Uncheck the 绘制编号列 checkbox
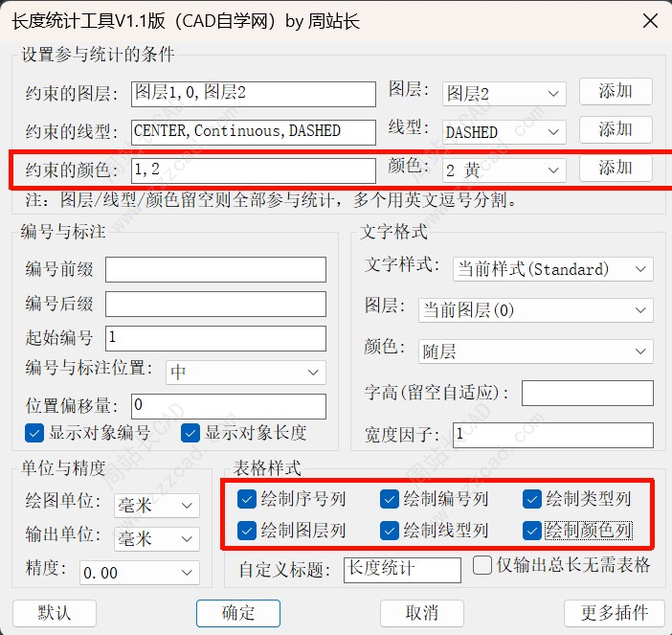 [390, 499]
